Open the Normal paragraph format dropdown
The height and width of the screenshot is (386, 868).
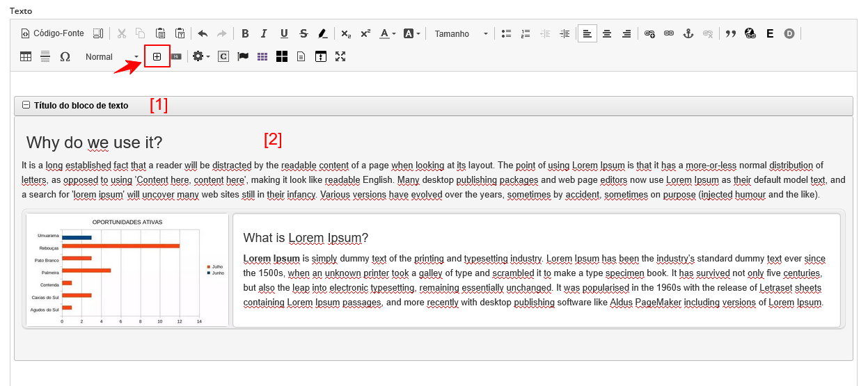tap(111, 56)
